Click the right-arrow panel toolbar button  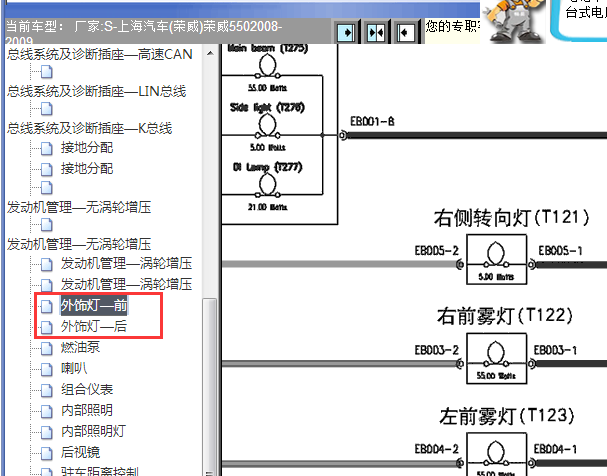(346, 32)
